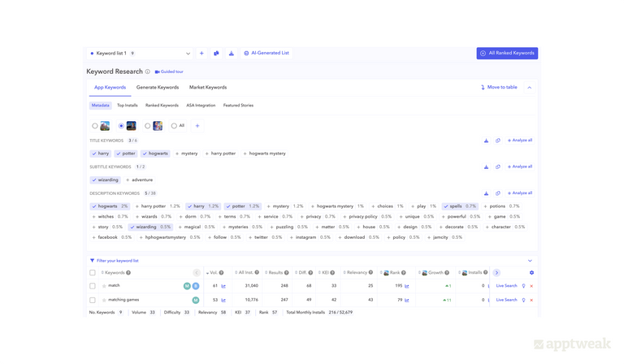
Task: Show next table columns with right arrow
Action: pos(496,272)
